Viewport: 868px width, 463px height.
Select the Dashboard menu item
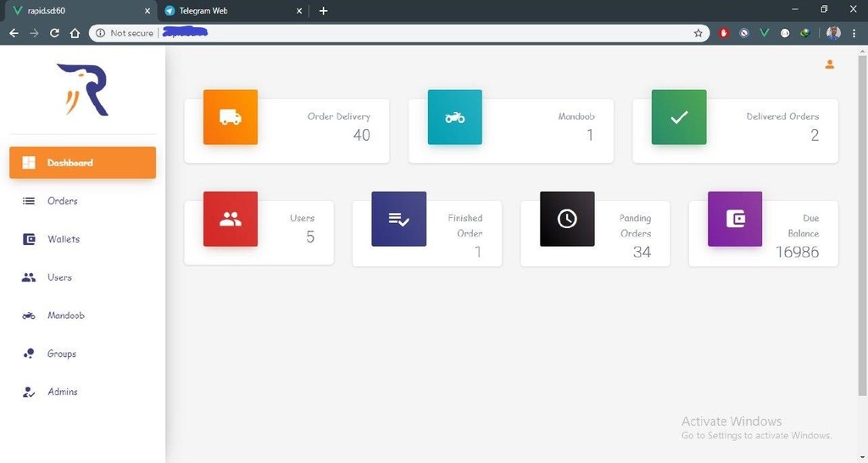(x=82, y=162)
